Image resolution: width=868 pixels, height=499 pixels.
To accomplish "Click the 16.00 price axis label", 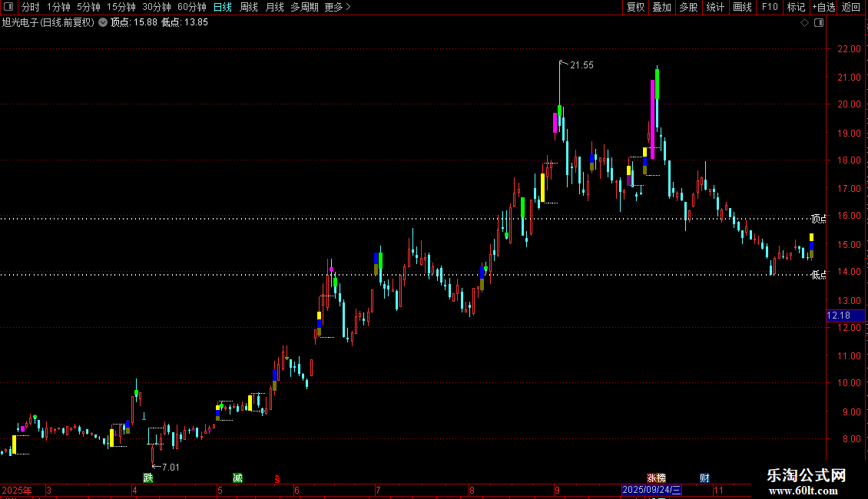I will (849, 216).
